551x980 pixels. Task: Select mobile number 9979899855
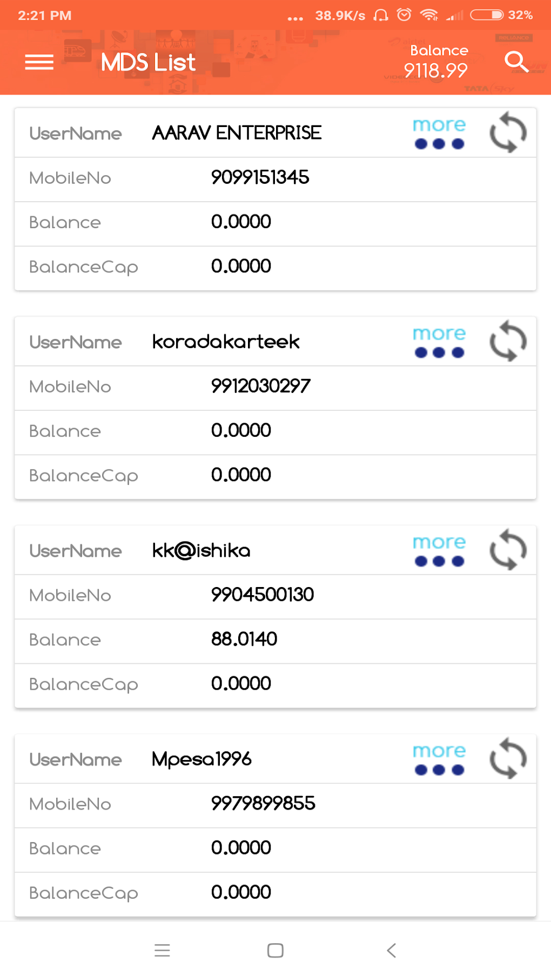point(263,803)
